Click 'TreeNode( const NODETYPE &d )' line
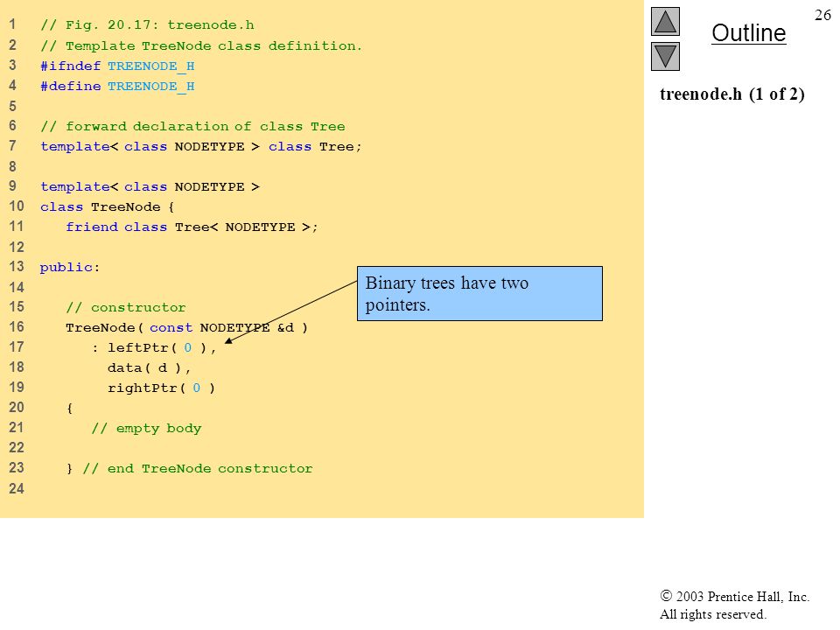Screen dimensions: 840x630 [187, 328]
